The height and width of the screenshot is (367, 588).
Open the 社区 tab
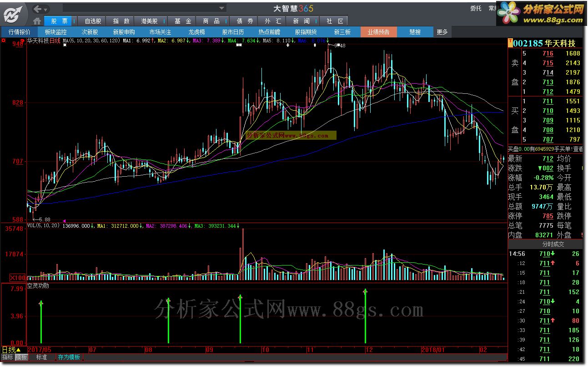click(334, 21)
